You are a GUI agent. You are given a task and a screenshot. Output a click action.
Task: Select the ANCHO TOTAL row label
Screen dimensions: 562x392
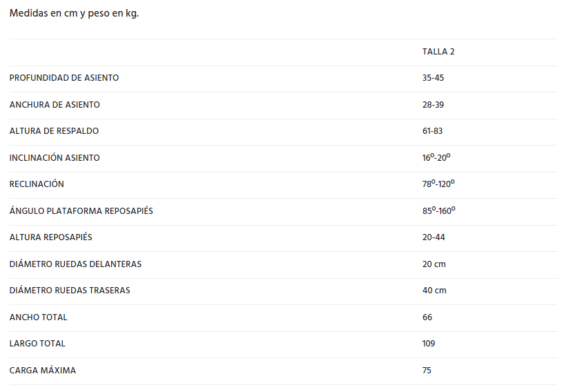coord(39,317)
